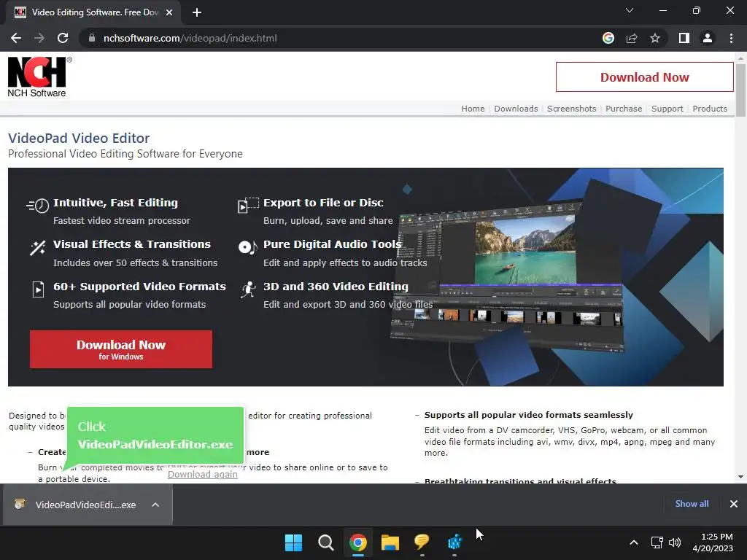Open the Chrome profile menu
The width and height of the screenshot is (747, 560).
click(x=708, y=38)
